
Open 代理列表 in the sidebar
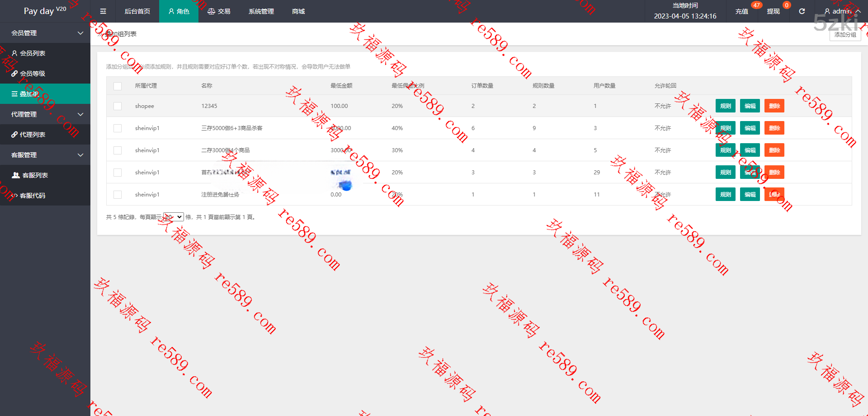pyautogui.click(x=33, y=135)
